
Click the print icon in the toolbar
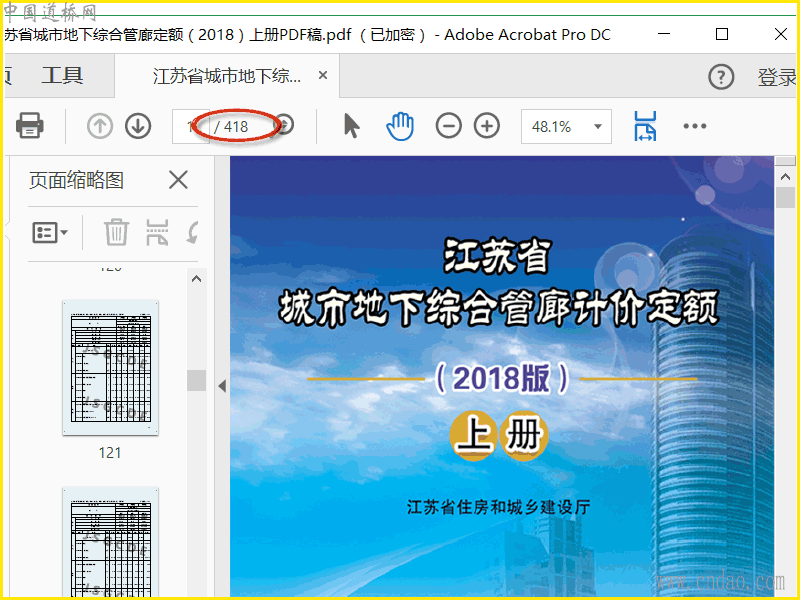(30, 125)
